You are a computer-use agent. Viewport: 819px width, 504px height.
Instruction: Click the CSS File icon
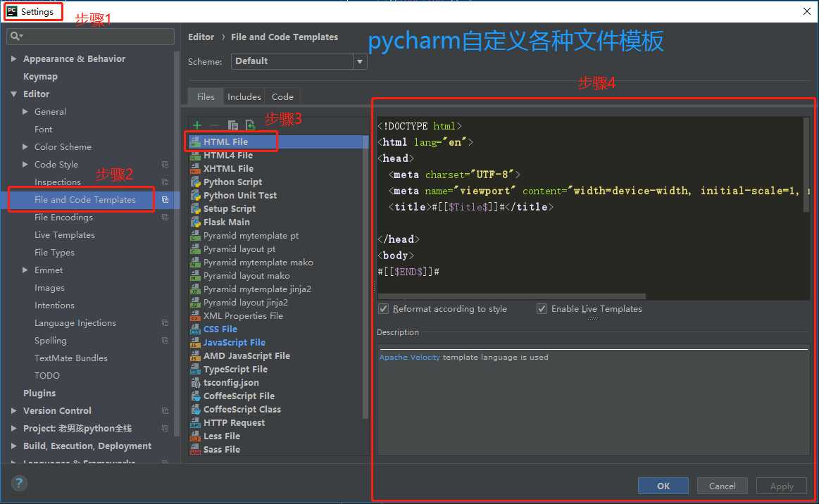coord(195,329)
